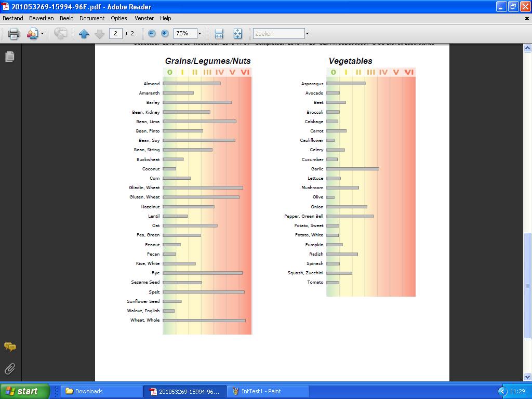Open the Opties menu
This screenshot has height=399, width=532.
point(119,18)
